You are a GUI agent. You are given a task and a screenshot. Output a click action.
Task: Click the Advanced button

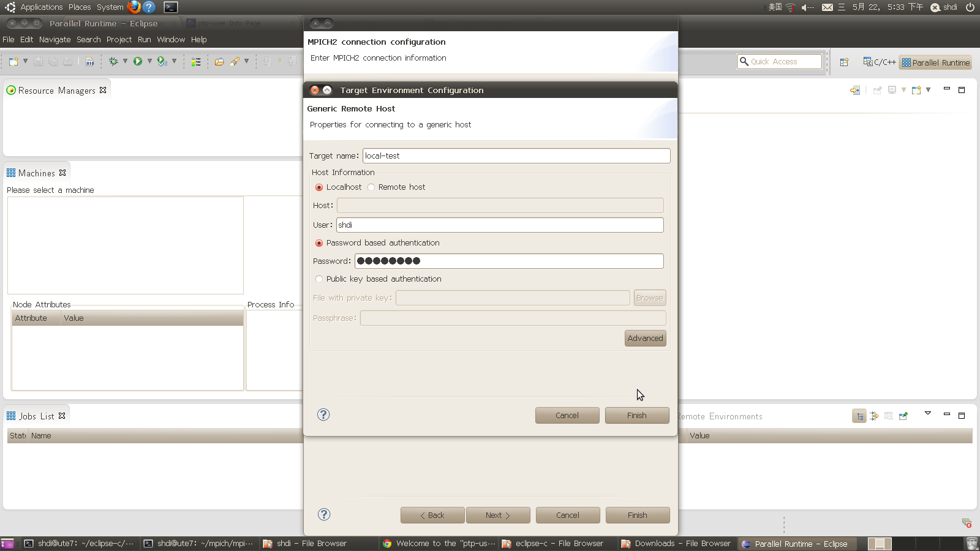point(645,338)
